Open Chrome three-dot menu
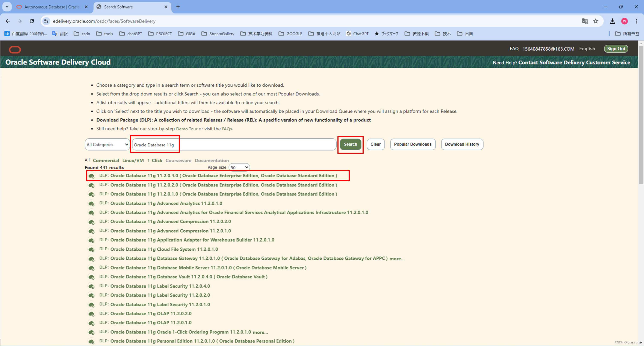 click(x=636, y=21)
